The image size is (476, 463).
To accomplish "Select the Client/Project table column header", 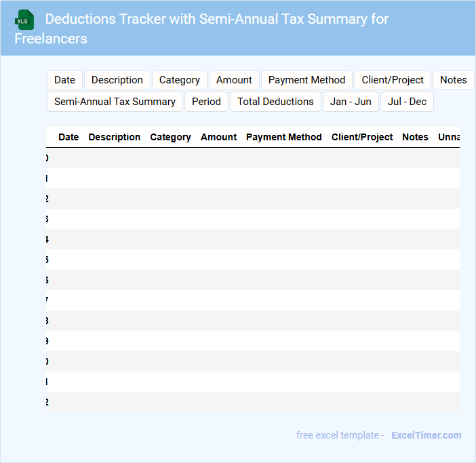I will [x=362, y=137].
